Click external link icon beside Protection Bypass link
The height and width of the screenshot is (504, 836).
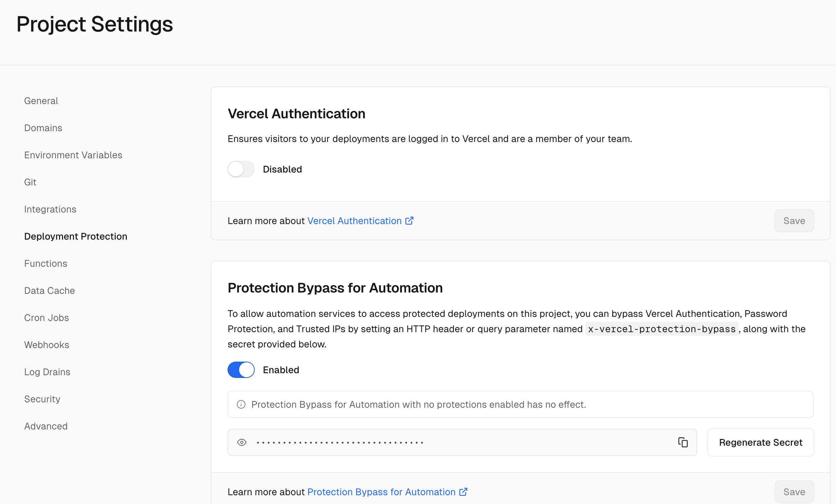tap(463, 492)
